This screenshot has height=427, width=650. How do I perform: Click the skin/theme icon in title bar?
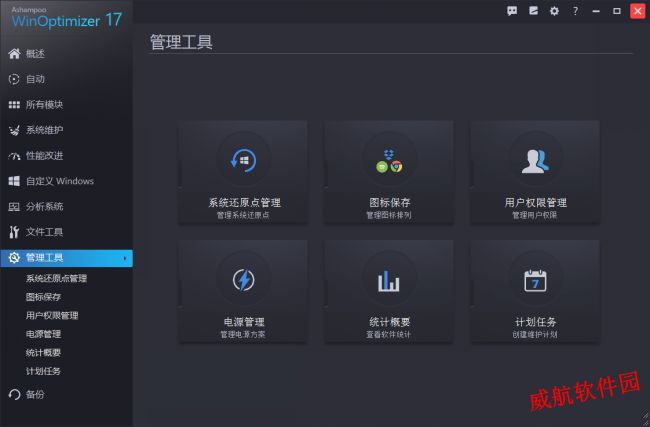(534, 11)
